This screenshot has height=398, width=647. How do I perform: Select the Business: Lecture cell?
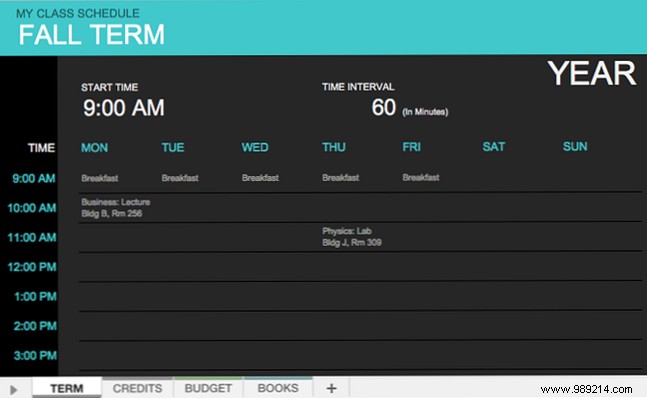point(116,207)
